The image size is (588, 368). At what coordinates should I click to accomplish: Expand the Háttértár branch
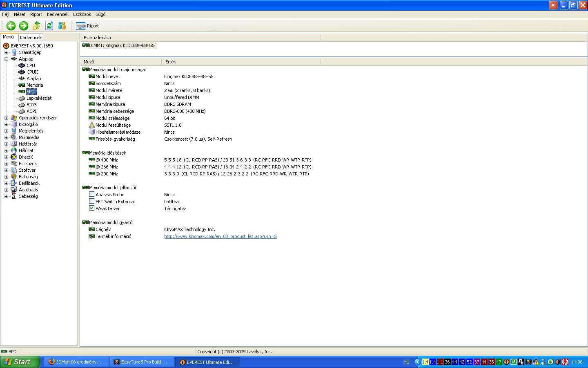(x=6, y=144)
